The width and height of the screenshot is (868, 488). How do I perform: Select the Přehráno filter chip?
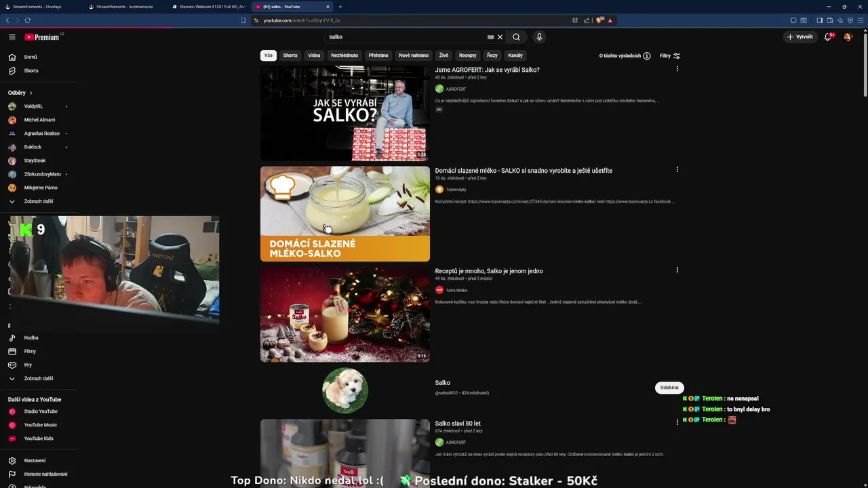(x=378, y=56)
